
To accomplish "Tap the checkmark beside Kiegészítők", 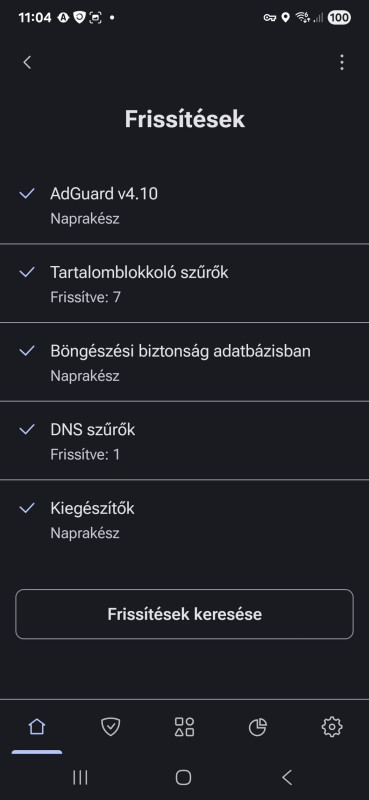I will [x=27, y=508].
